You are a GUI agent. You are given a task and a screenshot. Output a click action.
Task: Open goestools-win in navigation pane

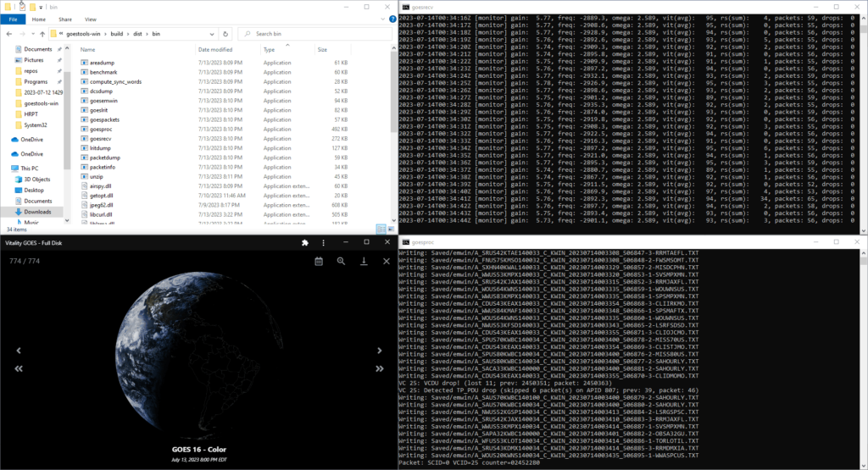click(x=41, y=103)
